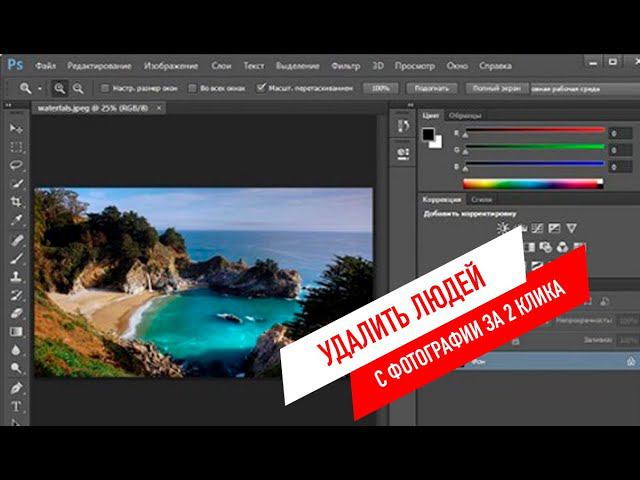The width and height of the screenshot is (640, 480).
Task: Click the foreground color swatch
Action: 428,134
